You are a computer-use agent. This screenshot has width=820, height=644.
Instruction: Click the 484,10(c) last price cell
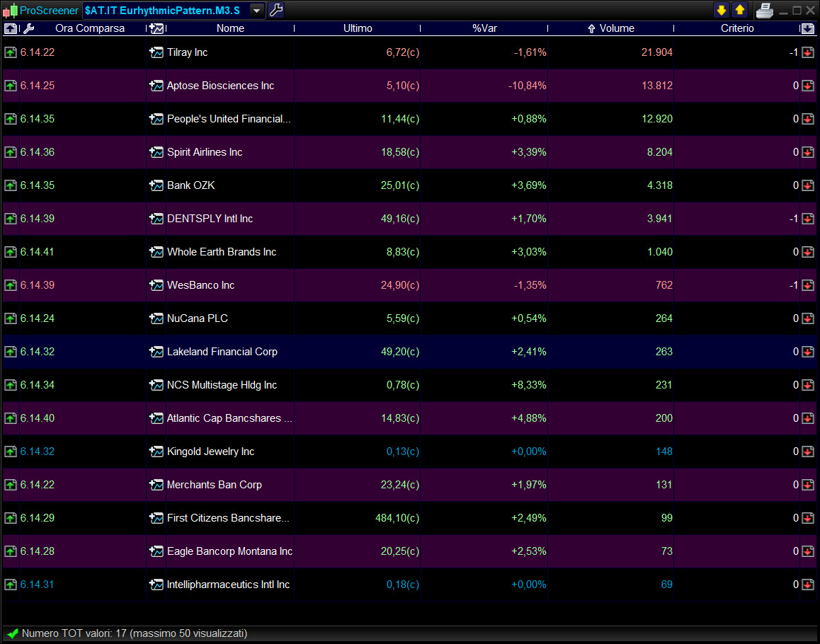point(397,518)
